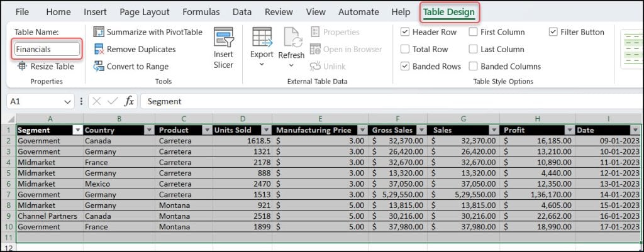Click the Resize Table icon
This screenshot has width=644, height=252.
pyautogui.click(x=22, y=66)
